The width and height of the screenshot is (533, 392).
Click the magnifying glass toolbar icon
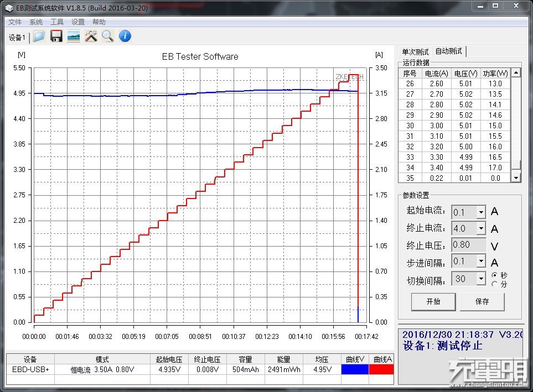[108, 36]
